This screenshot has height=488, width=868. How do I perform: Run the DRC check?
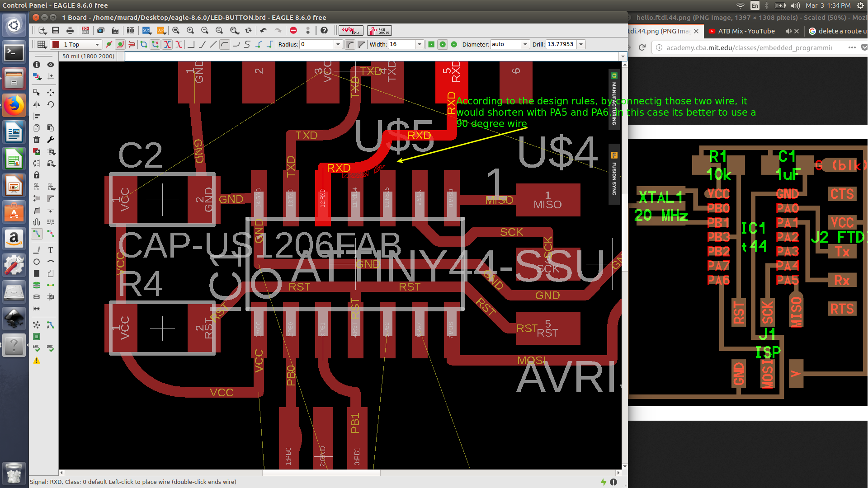51,348
